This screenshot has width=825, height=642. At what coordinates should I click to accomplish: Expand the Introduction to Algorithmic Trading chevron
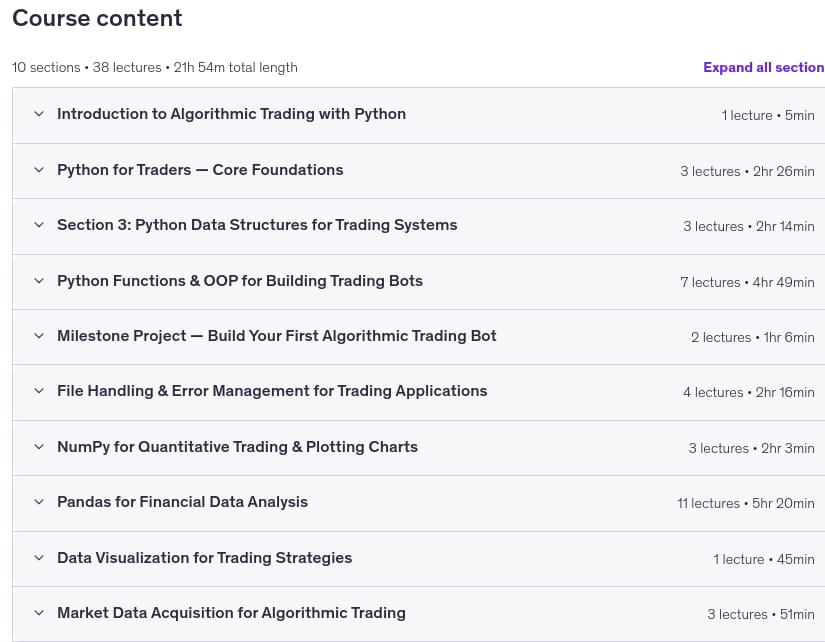pyautogui.click(x=39, y=114)
